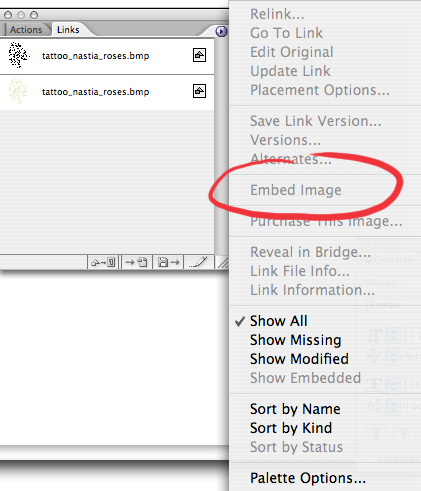The width and height of the screenshot is (421, 491).
Task: Toggle the Show All checked option
Action: (279, 321)
